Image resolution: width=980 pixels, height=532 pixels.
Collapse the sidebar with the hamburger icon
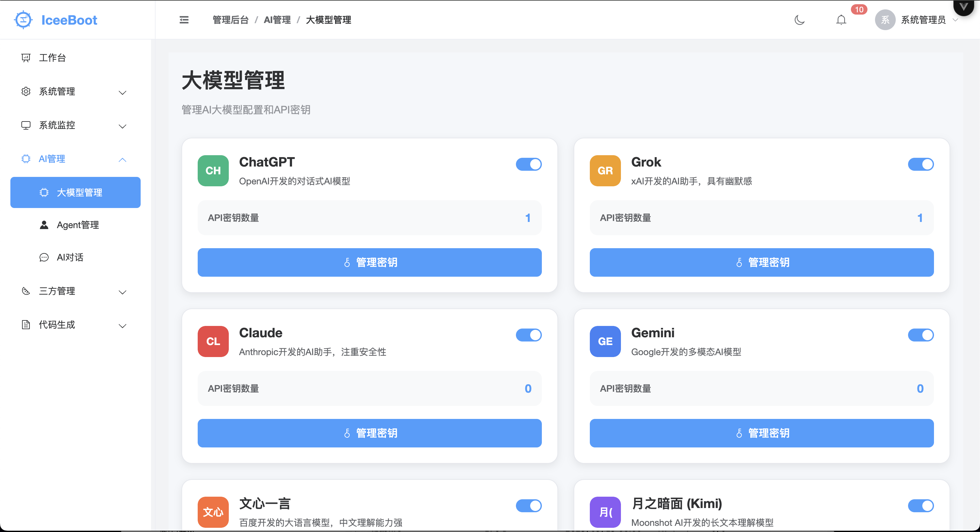[x=184, y=20]
